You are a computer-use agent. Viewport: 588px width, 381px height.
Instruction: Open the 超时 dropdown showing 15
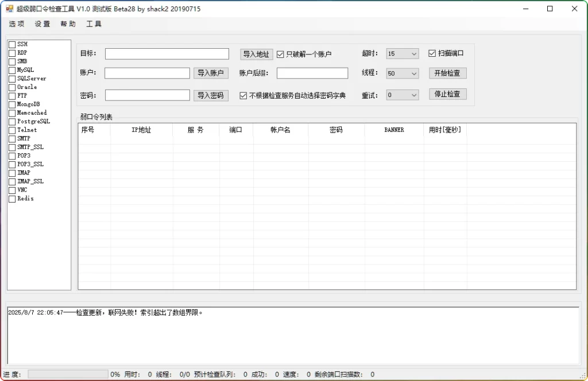(x=403, y=54)
